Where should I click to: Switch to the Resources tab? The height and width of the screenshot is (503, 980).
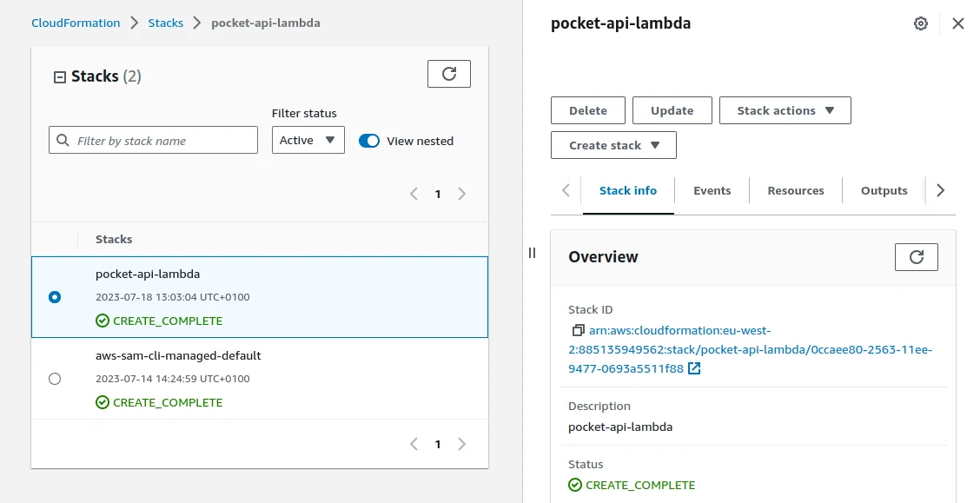[795, 191]
